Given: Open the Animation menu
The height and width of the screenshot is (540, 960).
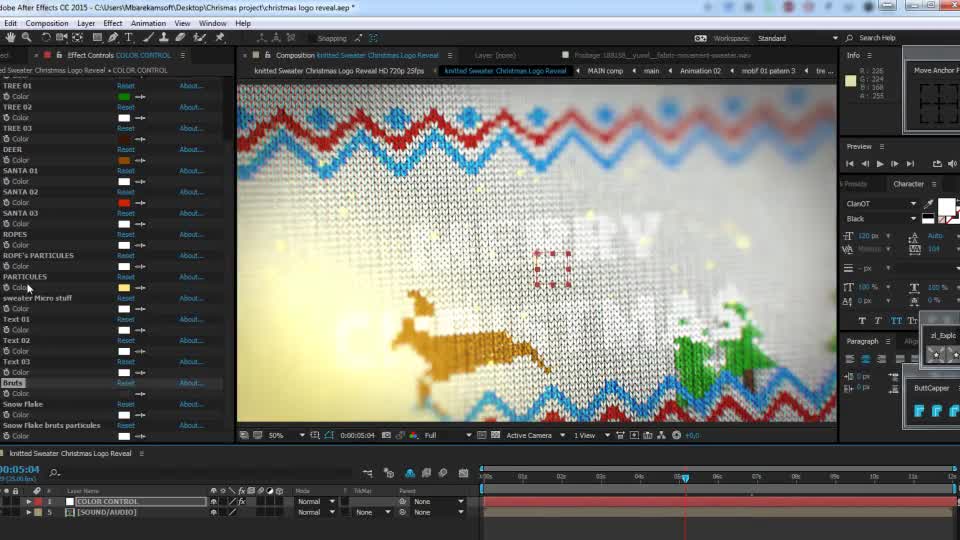Looking at the screenshot, I should (148, 23).
